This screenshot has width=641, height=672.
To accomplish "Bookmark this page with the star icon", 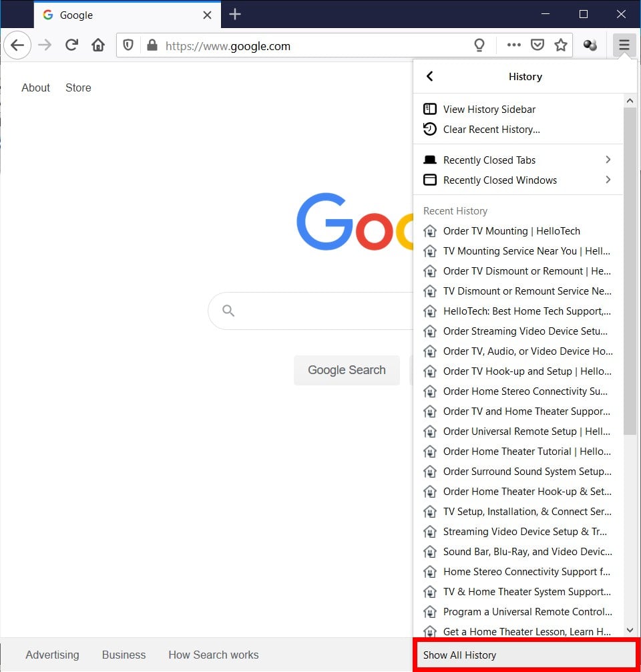I will 561,44.
